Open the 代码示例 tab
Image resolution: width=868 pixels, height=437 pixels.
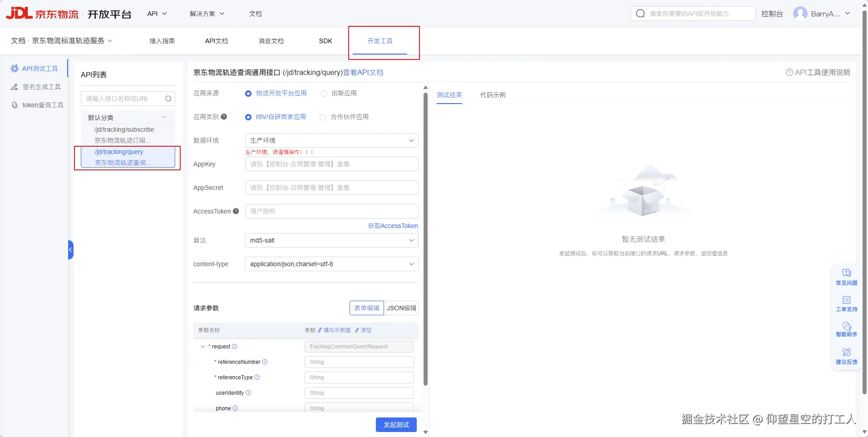493,95
